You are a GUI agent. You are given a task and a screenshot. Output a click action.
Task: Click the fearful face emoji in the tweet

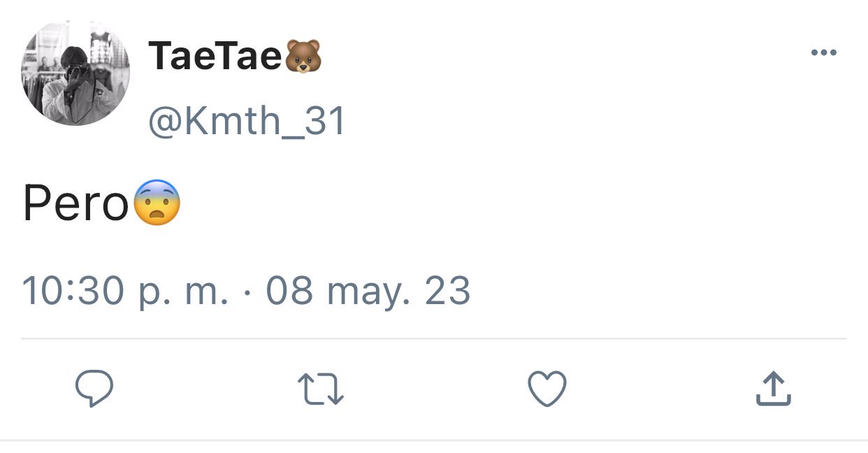157,203
